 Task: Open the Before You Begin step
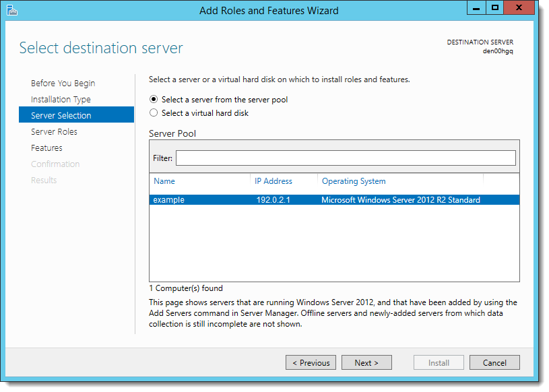(63, 84)
